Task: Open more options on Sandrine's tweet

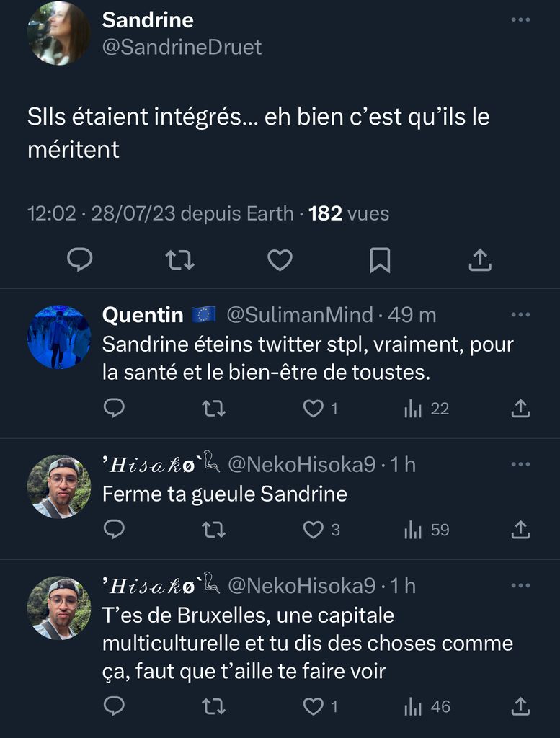Action: tap(520, 20)
